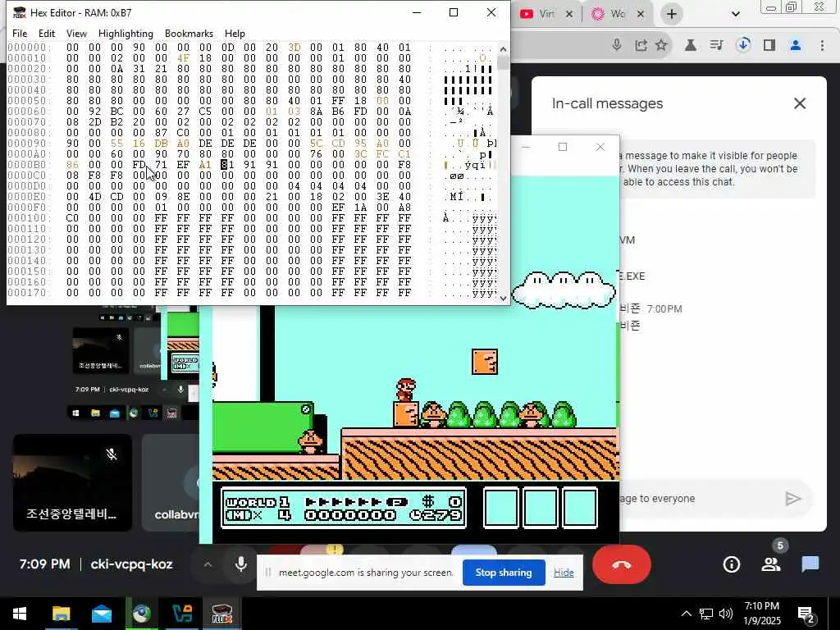This screenshot has width=840, height=630.
Task: Expand the system tray hidden icons
Action: coord(687,614)
